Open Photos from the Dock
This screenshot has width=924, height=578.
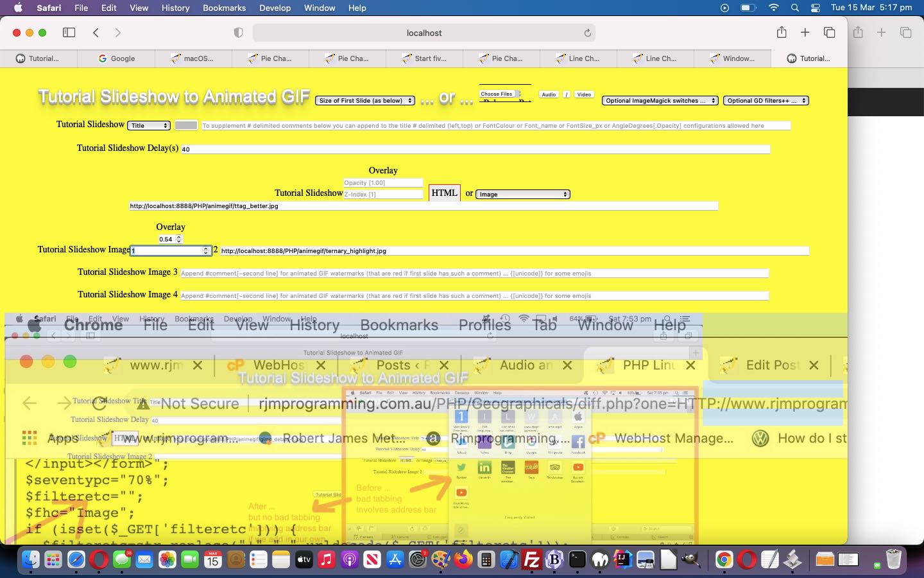tap(167, 560)
